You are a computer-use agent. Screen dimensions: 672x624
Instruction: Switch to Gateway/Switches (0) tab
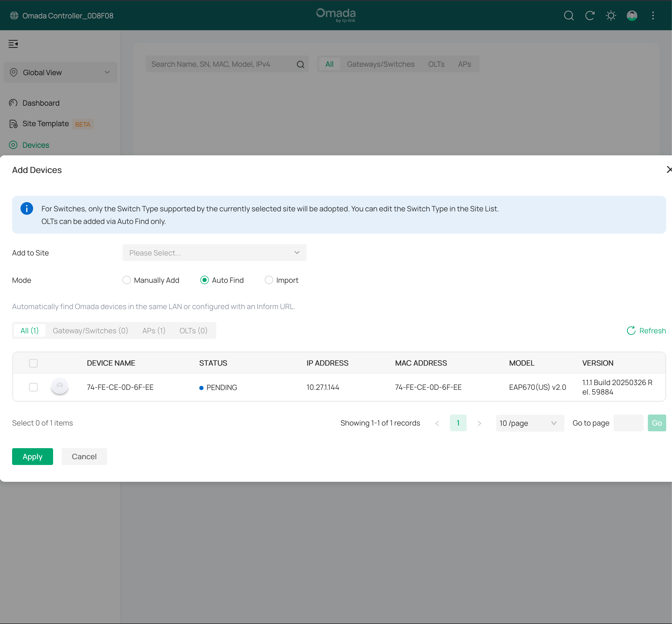pos(90,330)
